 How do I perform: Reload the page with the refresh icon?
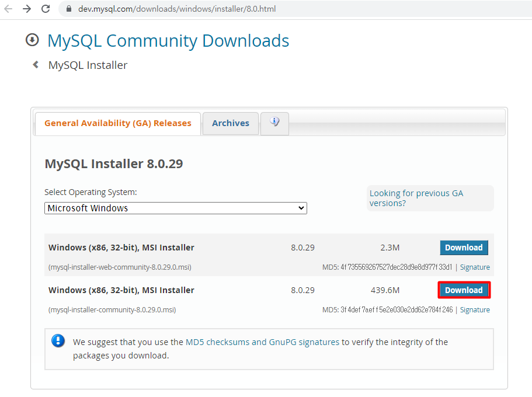(46, 9)
